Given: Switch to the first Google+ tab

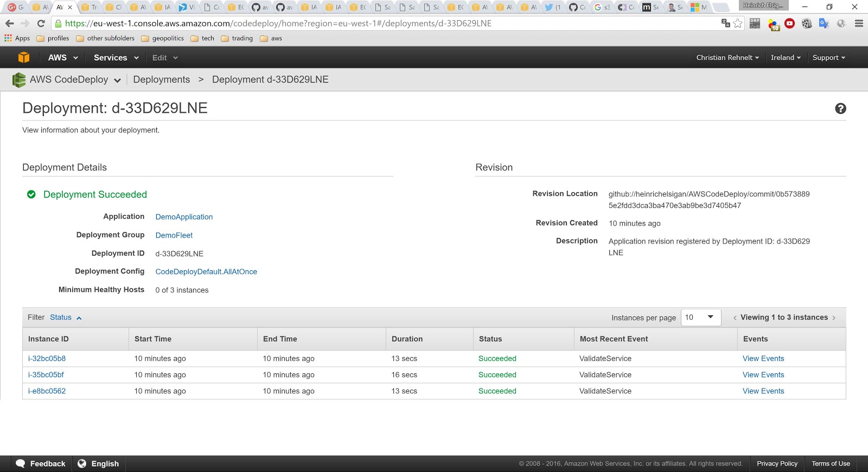Looking at the screenshot, I should pyautogui.click(x=15, y=7).
